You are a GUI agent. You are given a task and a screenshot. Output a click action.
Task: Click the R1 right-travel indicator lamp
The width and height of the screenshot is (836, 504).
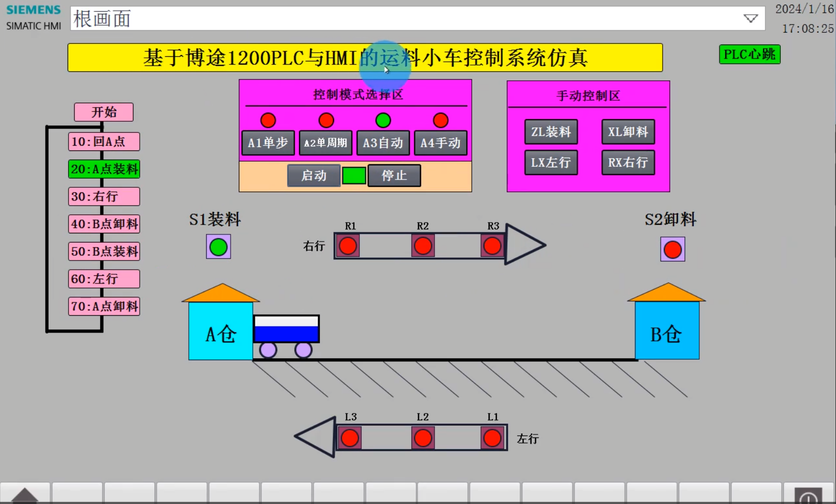[x=348, y=246]
